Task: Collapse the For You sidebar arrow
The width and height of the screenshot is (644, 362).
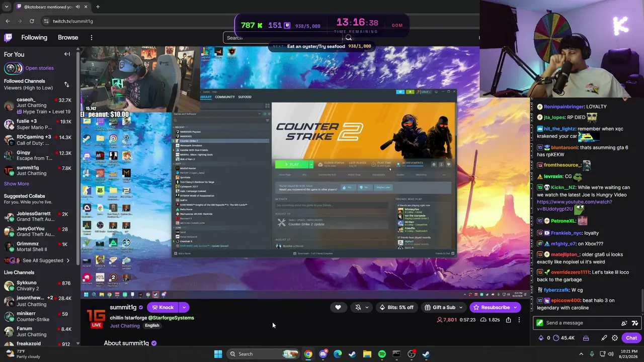Action: click(x=67, y=54)
